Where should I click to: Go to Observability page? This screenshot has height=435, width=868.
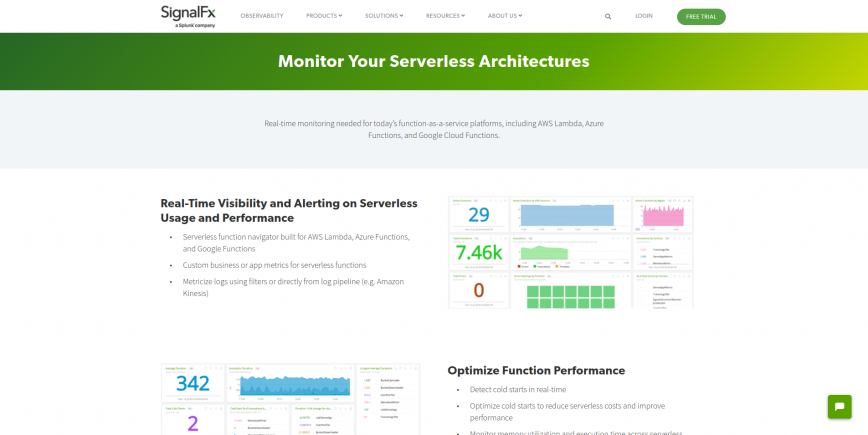click(x=262, y=16)
